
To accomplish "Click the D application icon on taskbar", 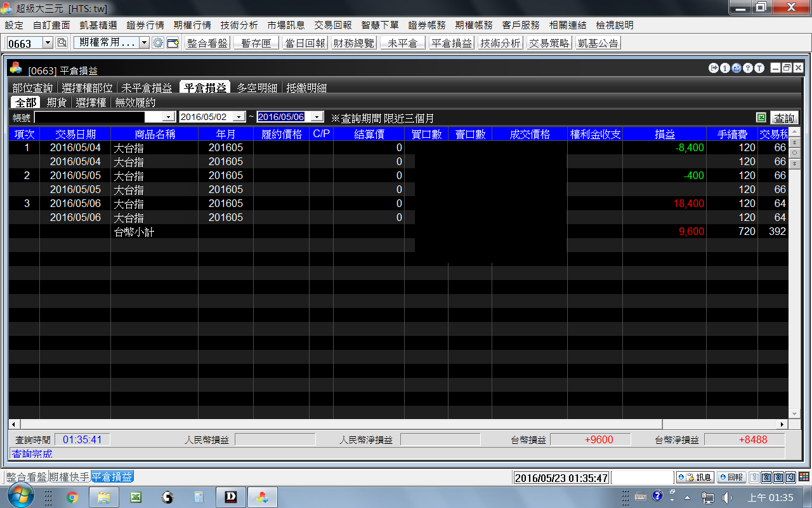I will pos(230,497).
